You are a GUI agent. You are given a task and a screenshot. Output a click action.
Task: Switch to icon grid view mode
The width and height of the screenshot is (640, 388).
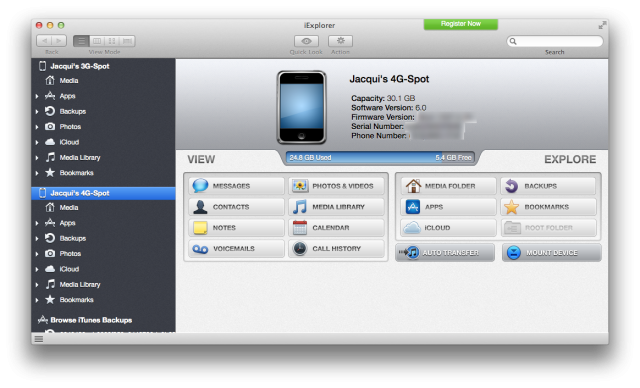click(112, 41)
